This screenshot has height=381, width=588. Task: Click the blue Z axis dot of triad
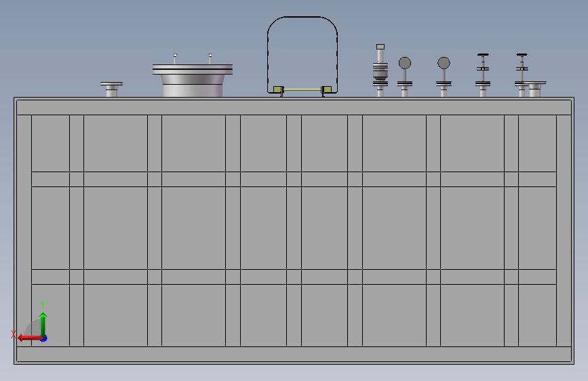tap(44, 338)
